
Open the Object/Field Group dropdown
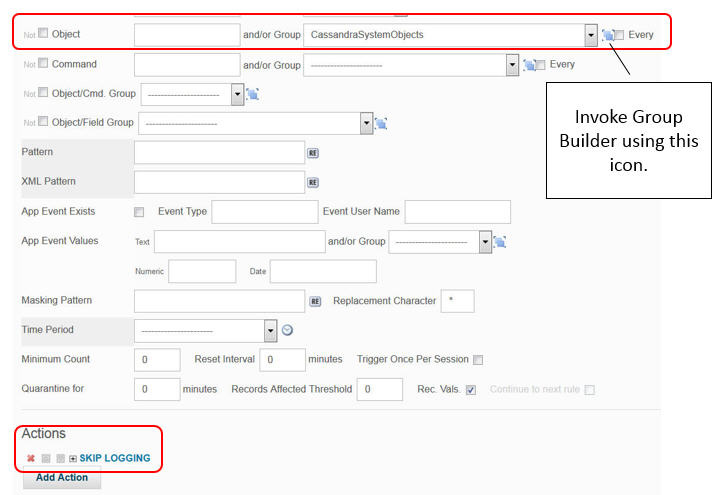point(256,124)
